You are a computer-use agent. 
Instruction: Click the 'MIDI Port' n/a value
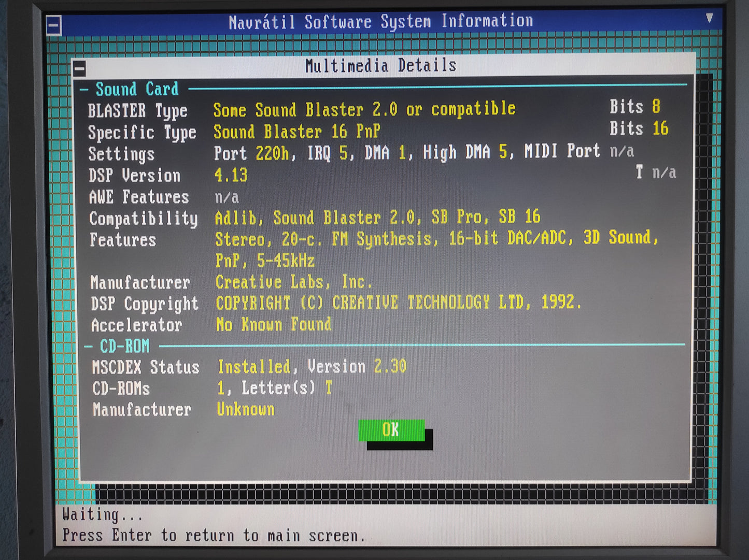pos(622,151)
